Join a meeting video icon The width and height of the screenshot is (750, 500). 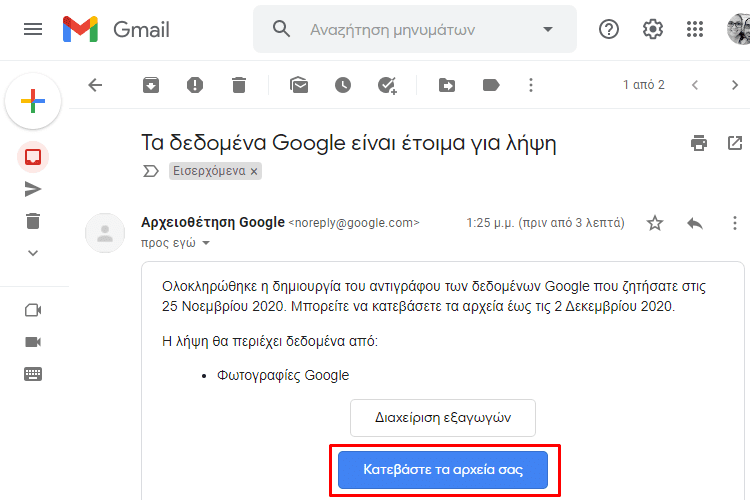[33, 342]
